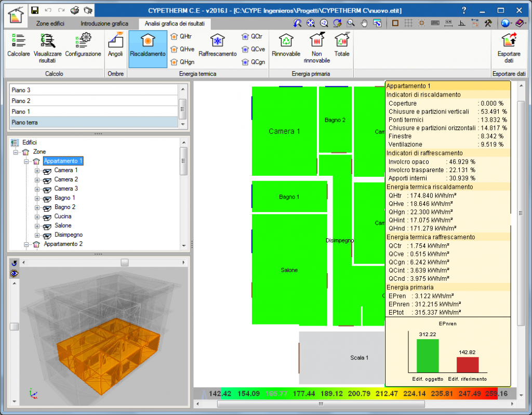Click the window view switch icon
Viewport: 532px width, 415px height.
[x=377, y=23]
